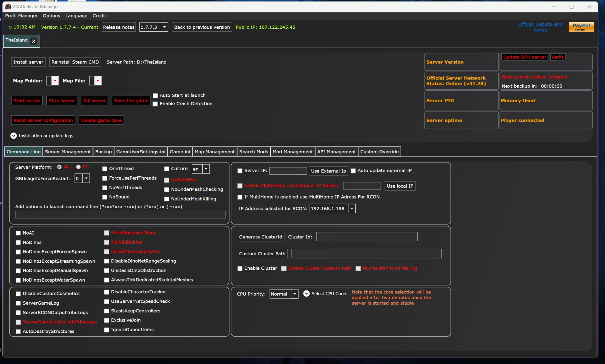Image resolution: width=605 pixels, height=364 pixels.
Task: Open the Release notes button
Action: pos(119,27)
